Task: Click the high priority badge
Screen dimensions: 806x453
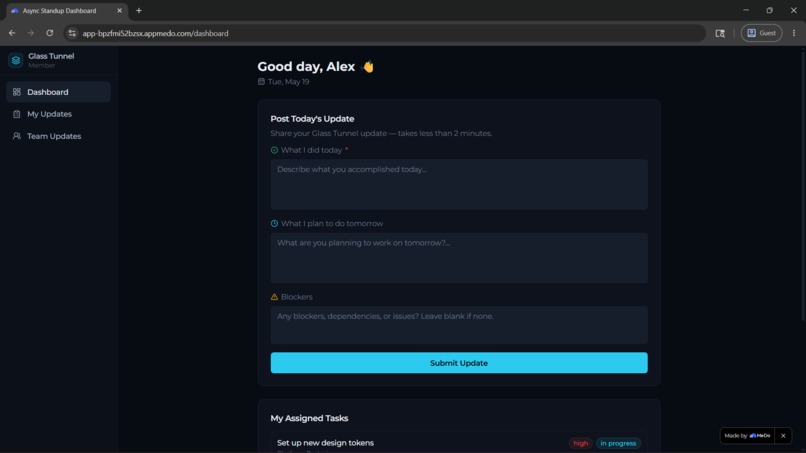Action: (580, 443)
